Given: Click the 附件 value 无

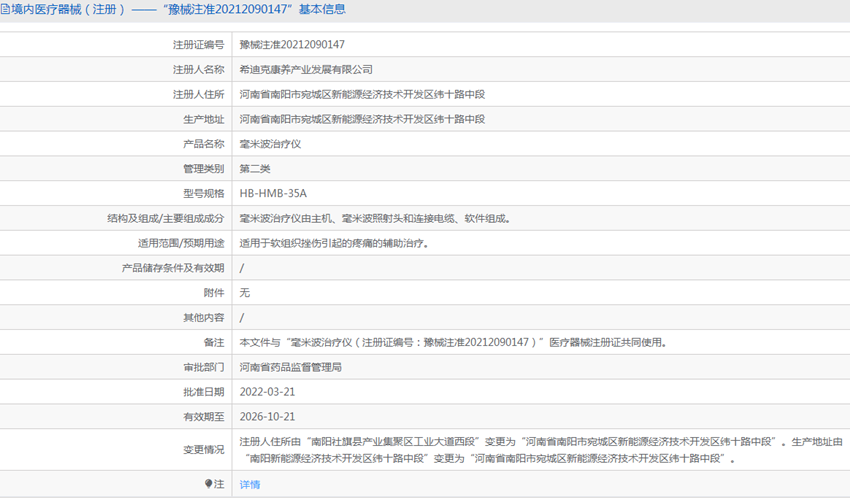Looking at the screenshot, I should (245, 293).
